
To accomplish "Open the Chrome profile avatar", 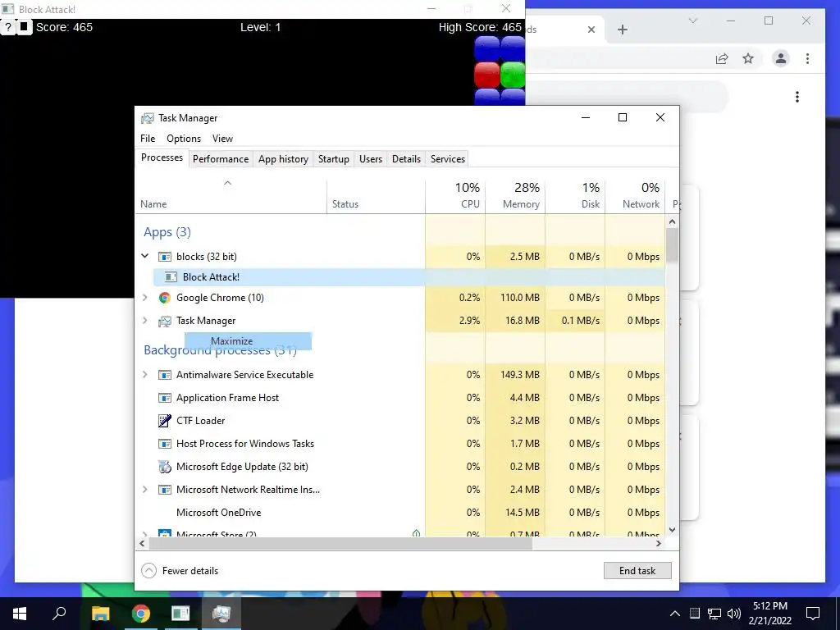I will tap(781, 58).
